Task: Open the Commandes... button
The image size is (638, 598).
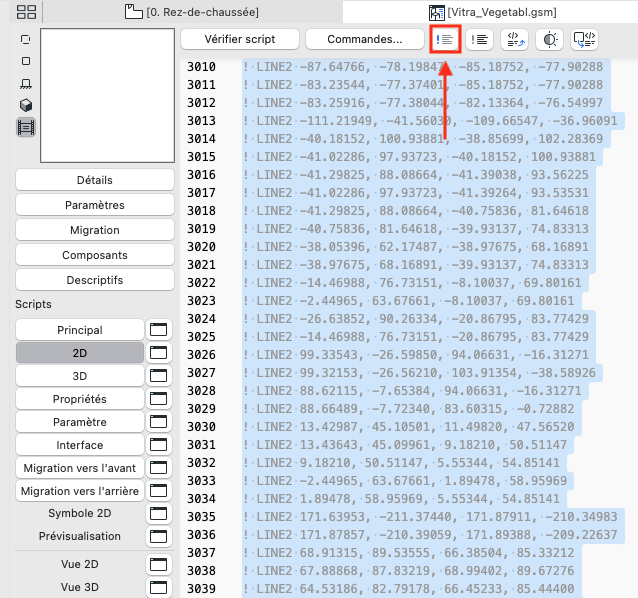Action: click(365, 39)
